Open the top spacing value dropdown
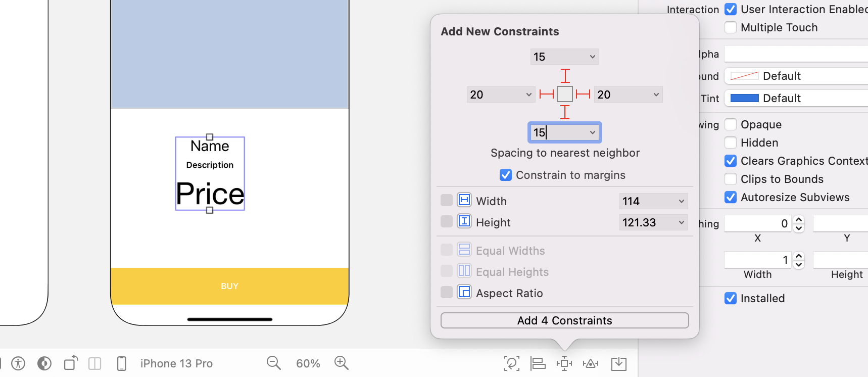868x377 pixels. (x=592, y=57)
